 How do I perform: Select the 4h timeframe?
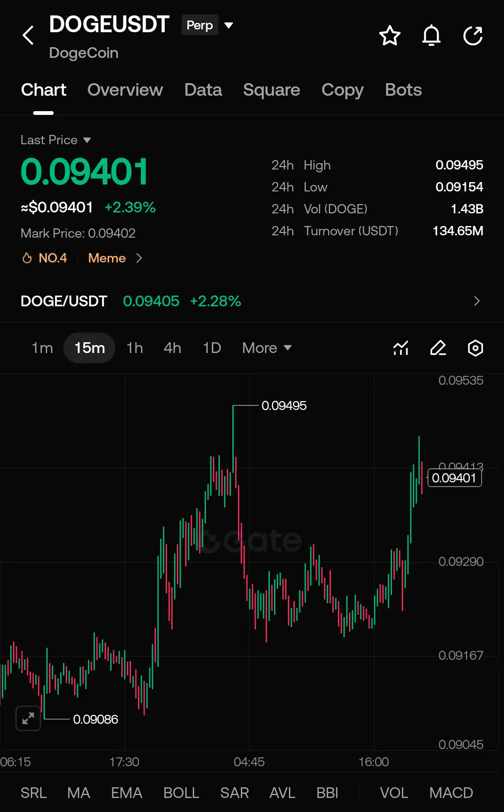tap(172, 348)
